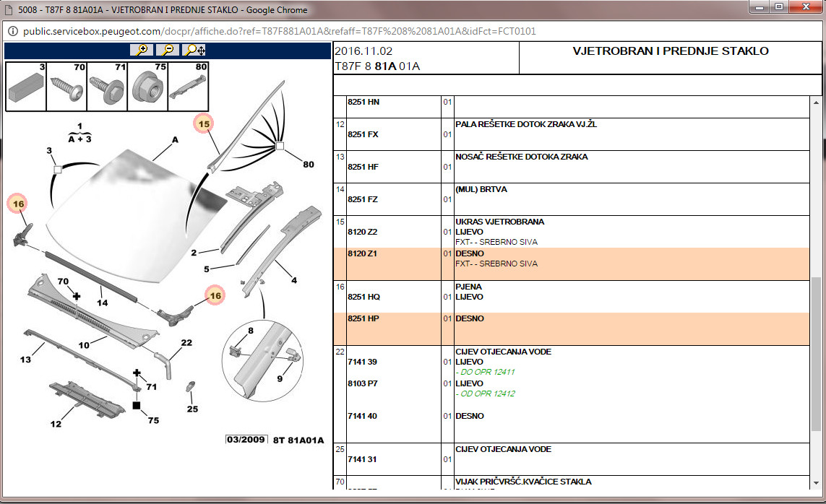Click callout 14 under the seal strip
Image resolution: width=826 pixels, height=504 pixels.
[102, 303]
